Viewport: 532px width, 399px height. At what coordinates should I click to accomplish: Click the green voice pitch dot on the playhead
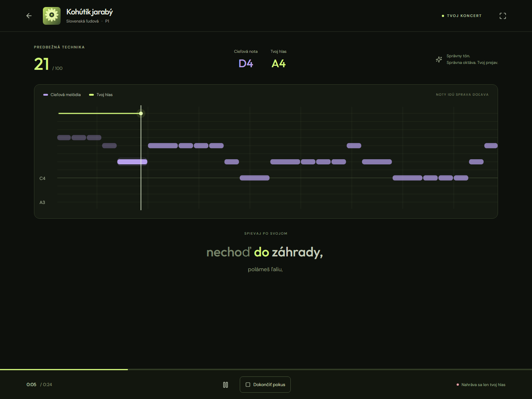point(141,113)
